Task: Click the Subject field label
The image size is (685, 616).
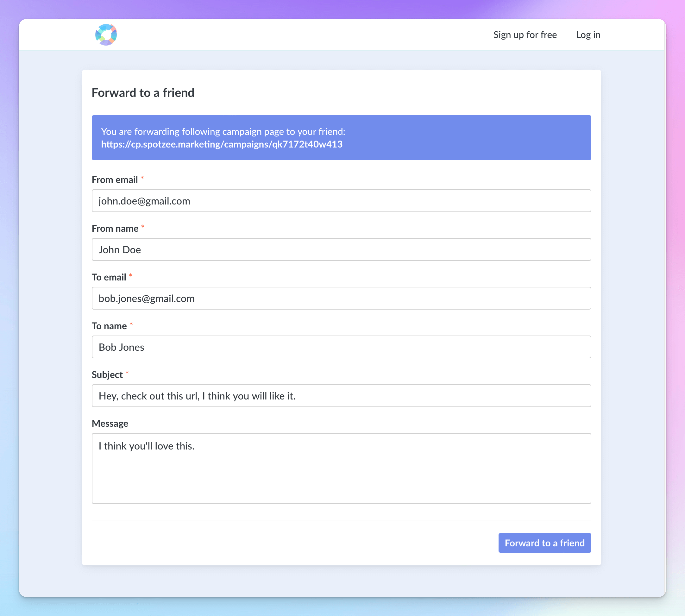Action: [x=107, y=375]
